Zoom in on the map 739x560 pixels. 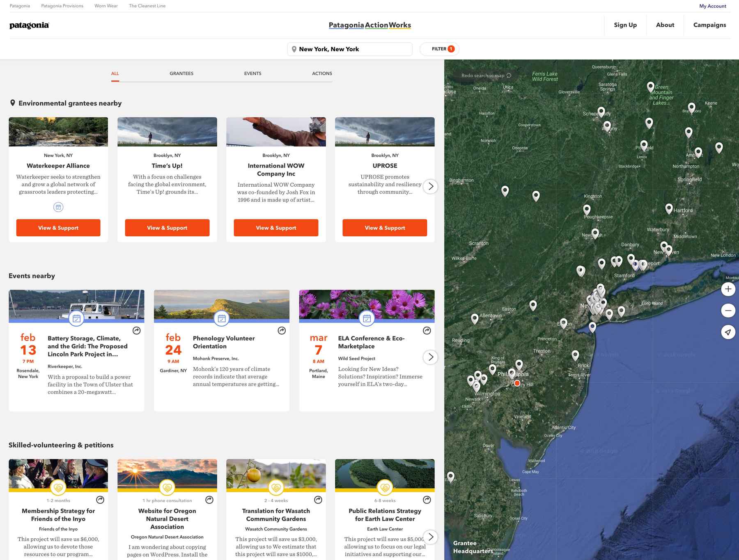click(x=728, y=289)
